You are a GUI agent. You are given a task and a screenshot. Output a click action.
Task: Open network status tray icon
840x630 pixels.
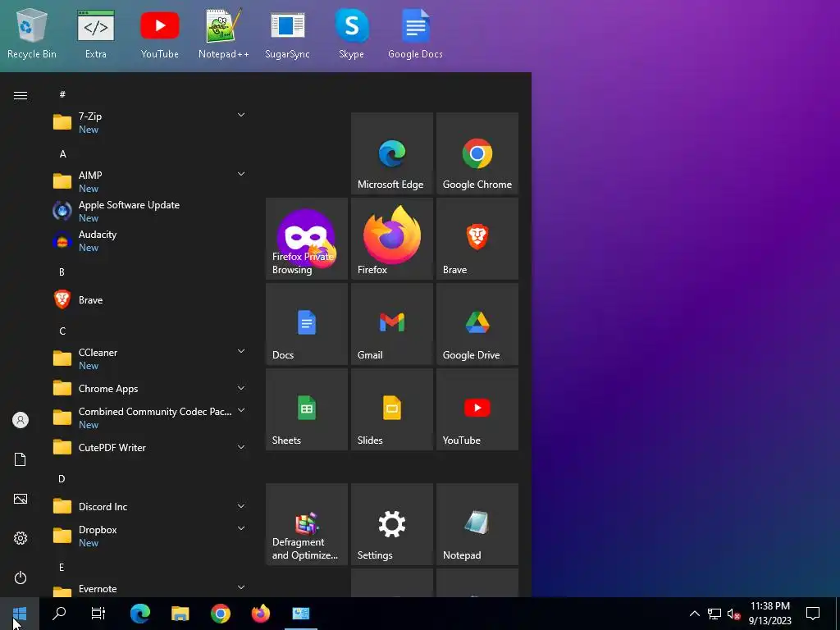point(714,614)
